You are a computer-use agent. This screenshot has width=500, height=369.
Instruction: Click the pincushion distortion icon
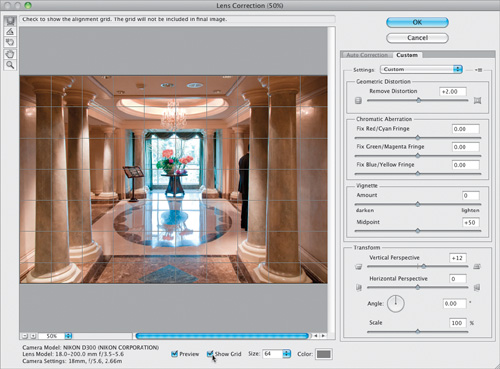point(477,100)
